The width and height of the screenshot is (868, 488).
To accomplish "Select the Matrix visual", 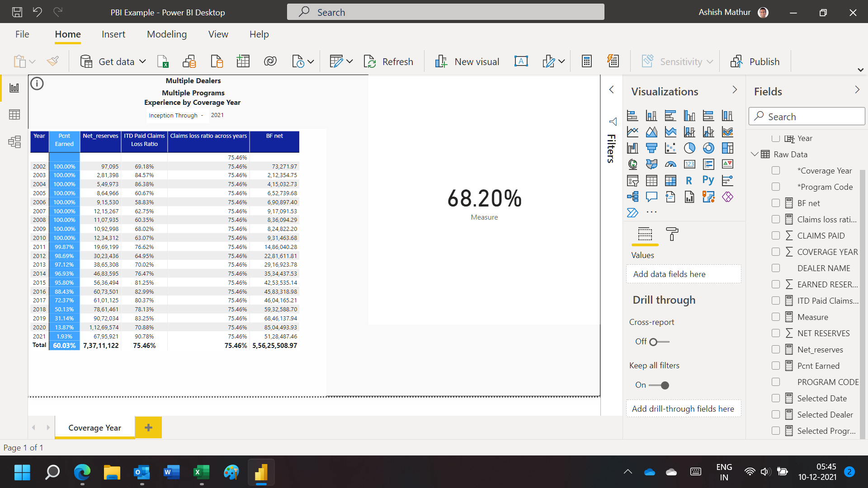I will (x=670, y=180).
